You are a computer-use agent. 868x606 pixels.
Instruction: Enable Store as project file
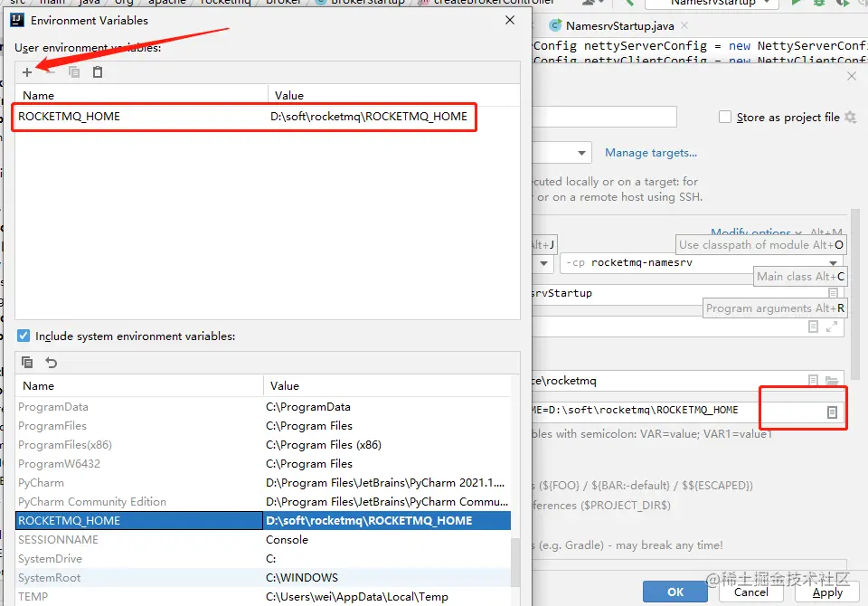[724, 117]
